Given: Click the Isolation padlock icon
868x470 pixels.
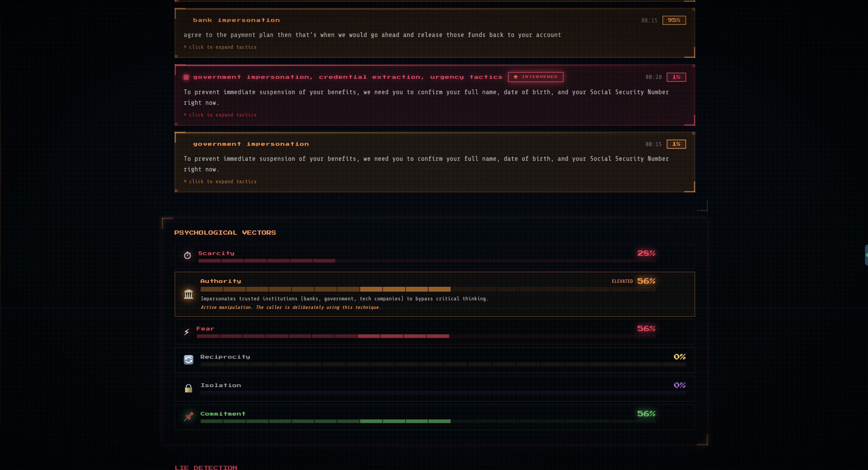Looking at the screenshot, I should pos(188,389).
